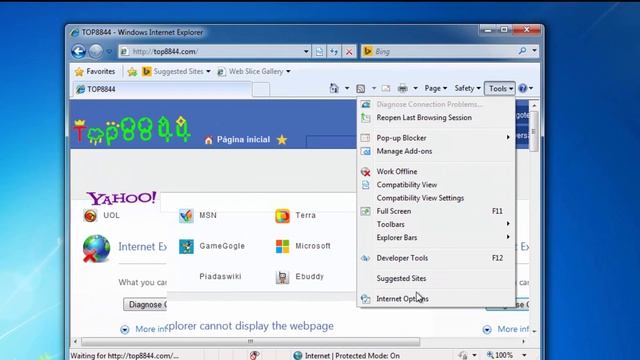Click the red Stop loading icon
This screenshot has height=360, width=640.
point(349,51)
